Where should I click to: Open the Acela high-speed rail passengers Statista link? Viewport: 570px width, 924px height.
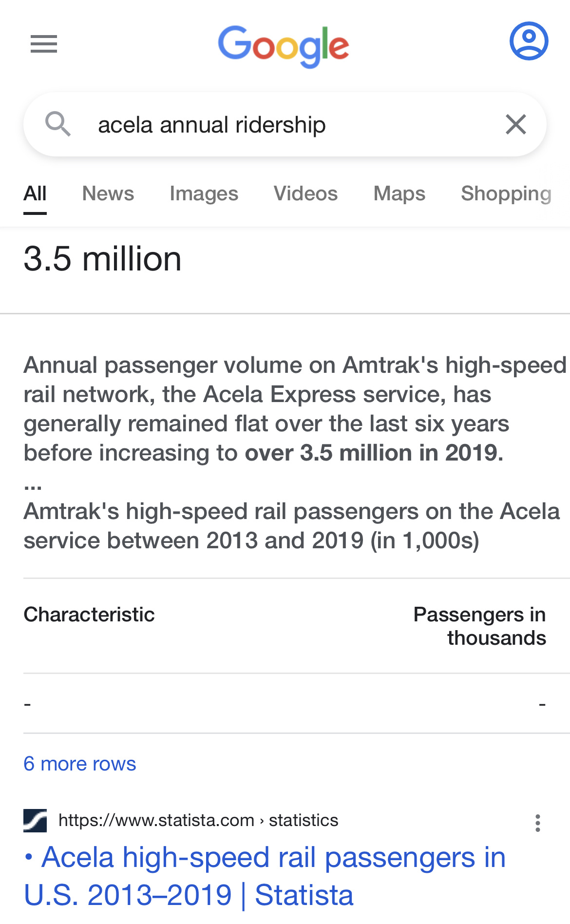(265, 876)
